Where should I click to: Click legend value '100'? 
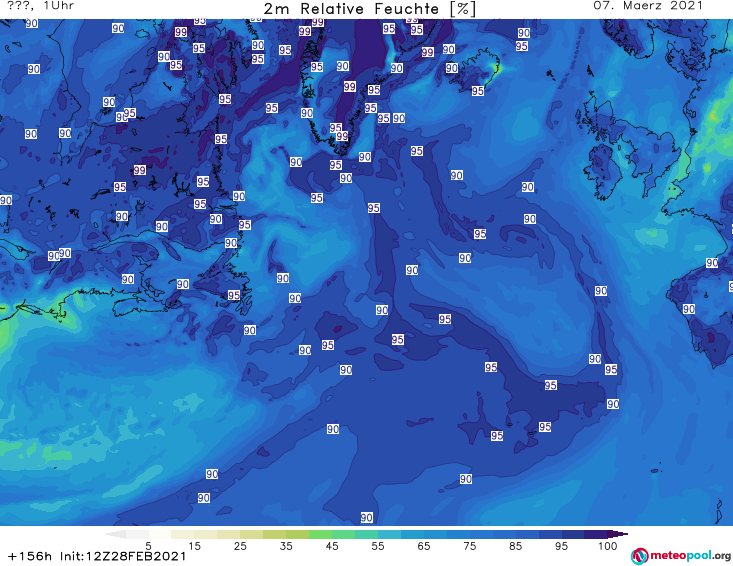tap(607, 546)
